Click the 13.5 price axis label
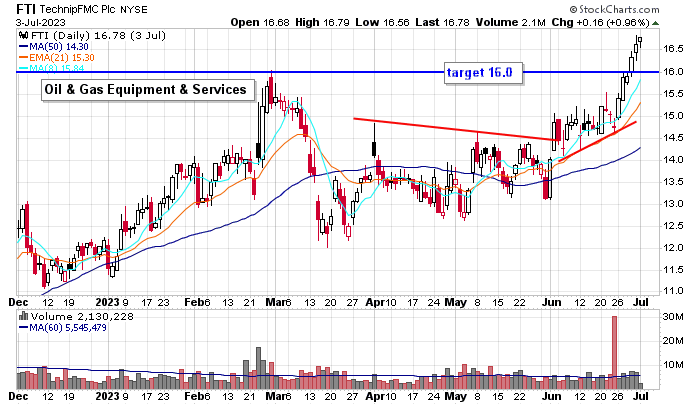 tap(673, 182)
